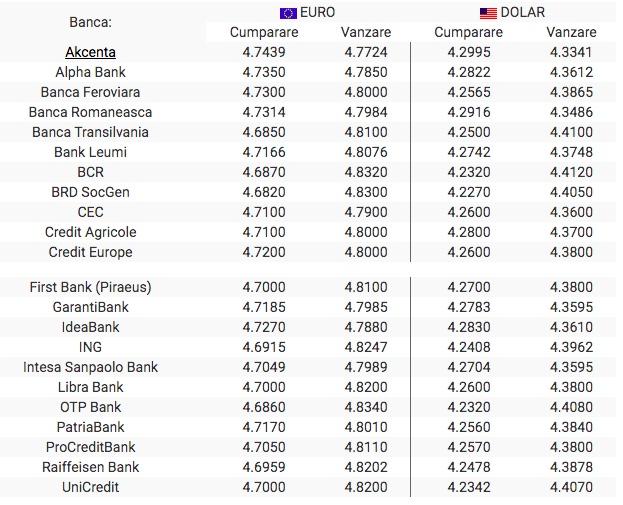Image resolution: width=623 pixels, height=505 pixels.
Task: Click the Banca: header label
Action: click(90, 22)
